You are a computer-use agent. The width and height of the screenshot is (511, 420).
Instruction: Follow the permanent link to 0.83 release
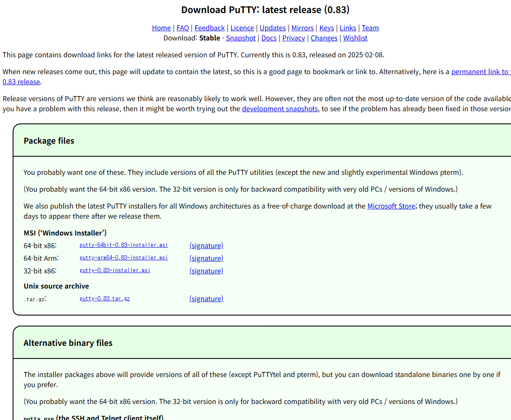point(481,72)
